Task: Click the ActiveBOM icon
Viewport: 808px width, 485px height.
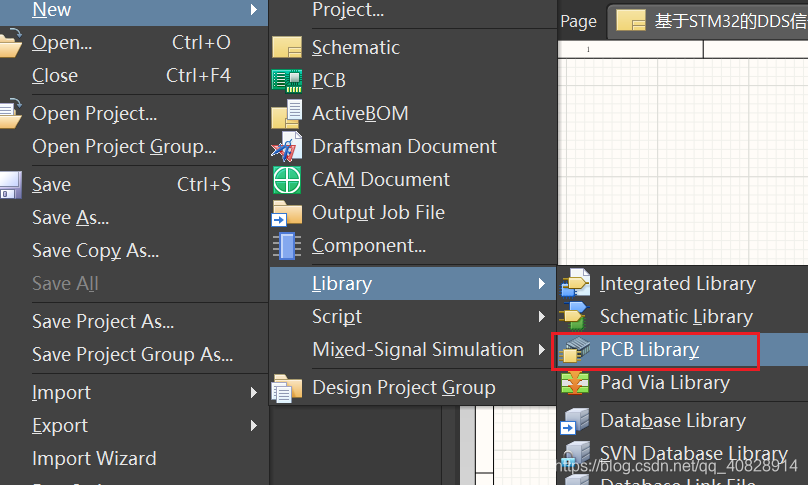Action: tap(287, 114)
